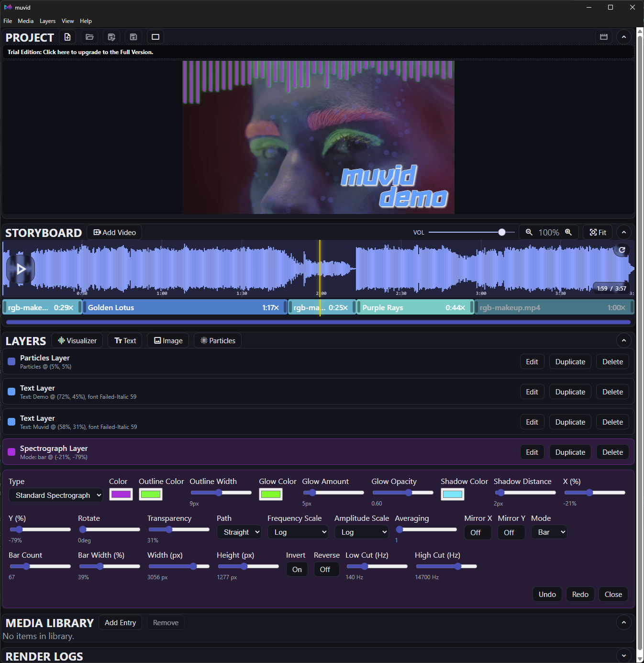This screenshot has width=644, height=663.
Task: Open an existing project with the folder icon
Action: (89, 37)
